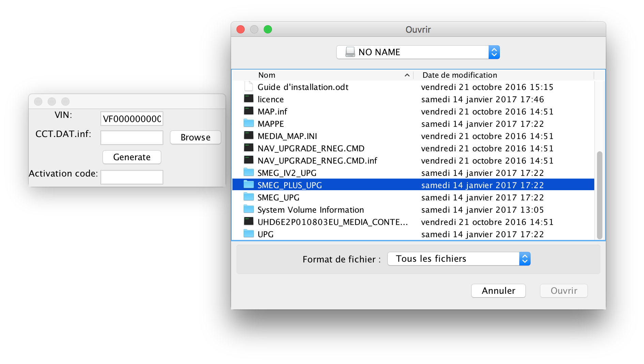Focus the VIN text field
Viewport: 644px width, 364px height.
click(x=132, y=119)
